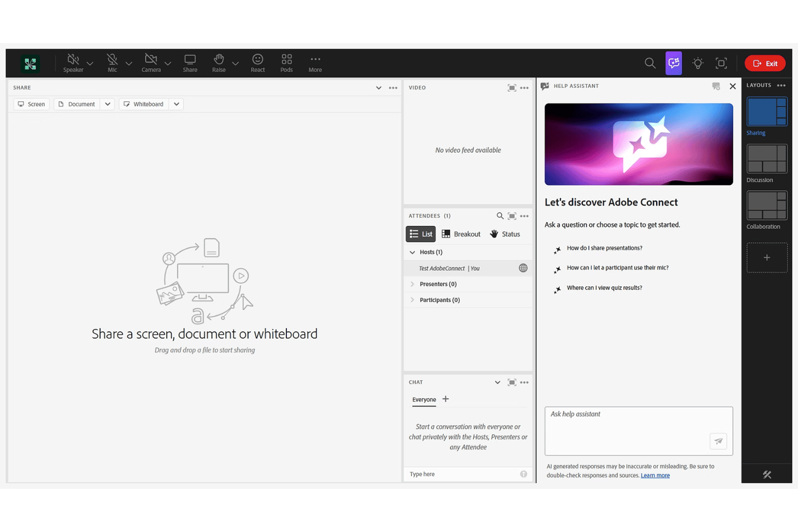
Task: Click the search magnifier in top bar
Action: click(x=650, y=63)
